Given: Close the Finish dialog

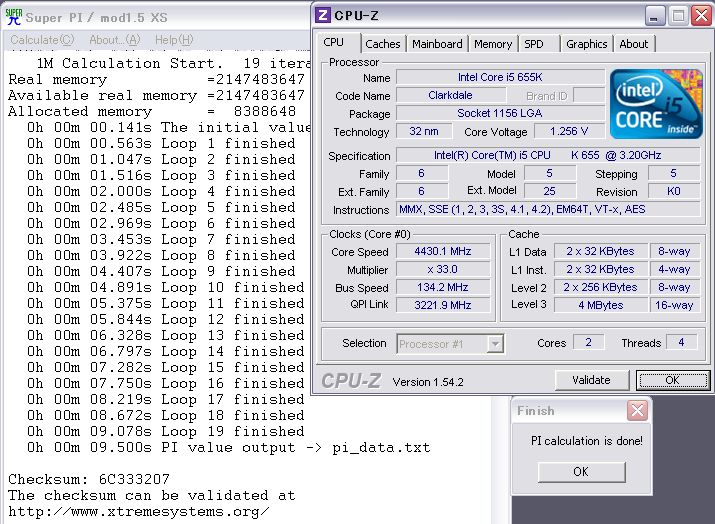Looking at the screenshot, I should (637, 411).
